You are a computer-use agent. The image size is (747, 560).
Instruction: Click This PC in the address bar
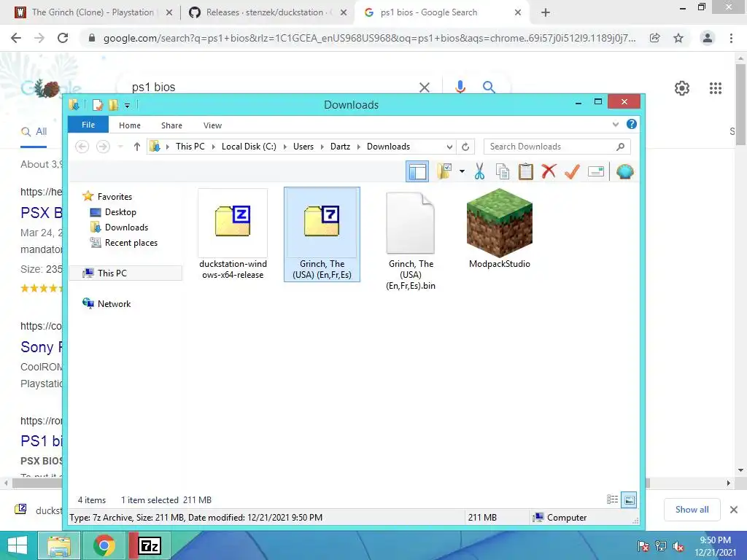coord(190,147)
